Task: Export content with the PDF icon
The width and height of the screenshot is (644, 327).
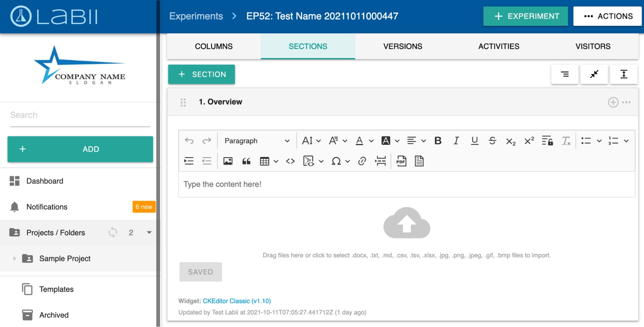Action: tap(401, 161)
